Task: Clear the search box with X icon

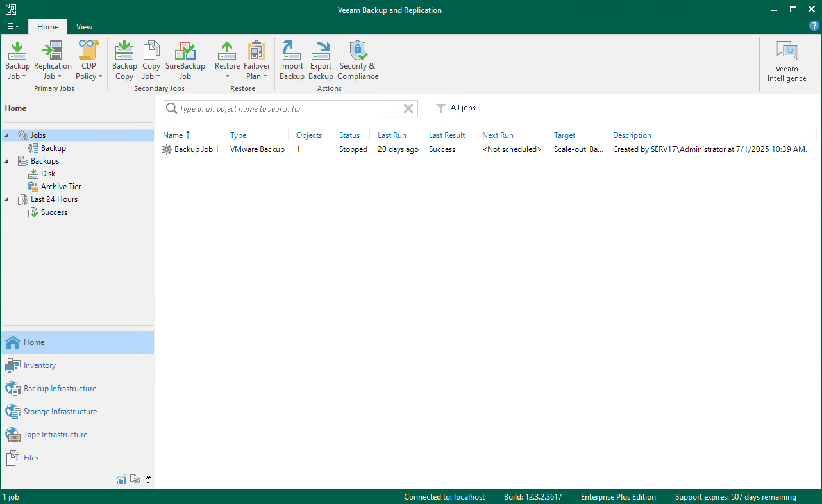Action: point(408,109)
